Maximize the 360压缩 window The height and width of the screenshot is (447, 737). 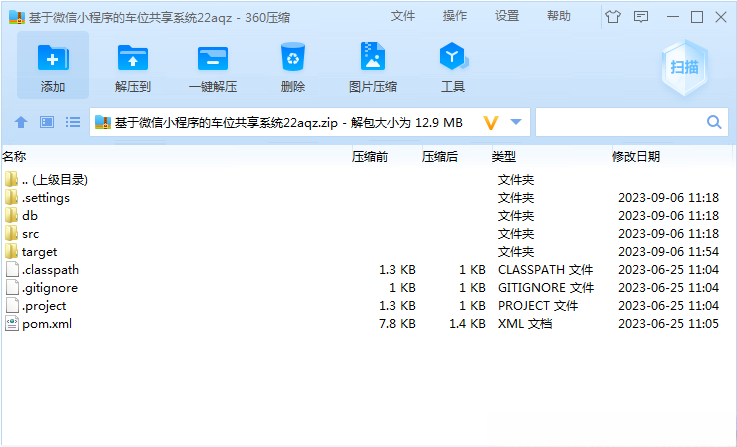697,17
